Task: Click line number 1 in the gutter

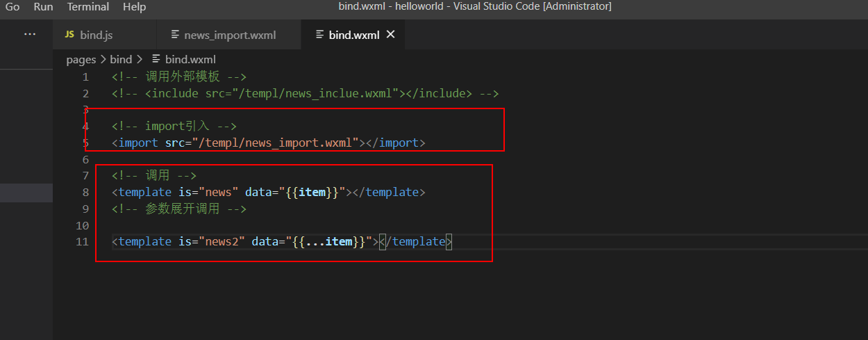Action: point(85,76)
